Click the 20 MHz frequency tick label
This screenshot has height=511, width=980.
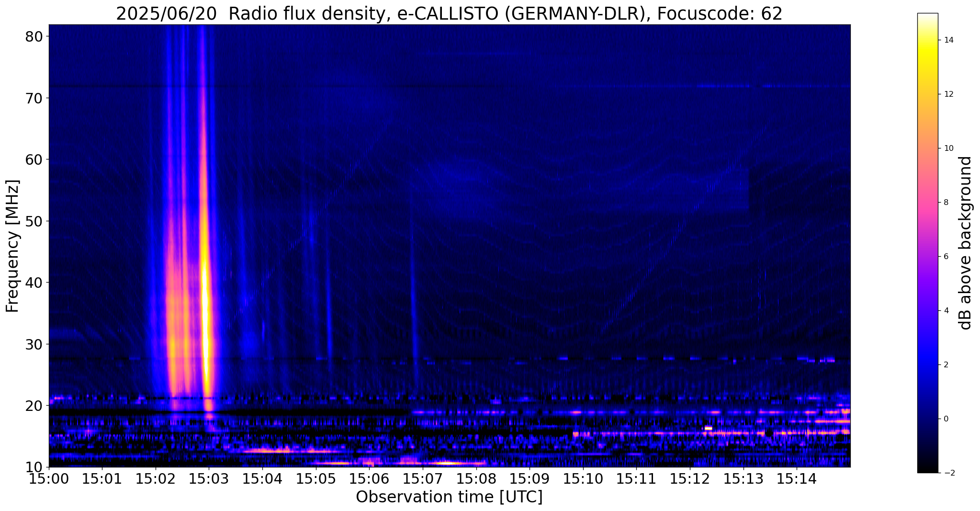[34, 406]
